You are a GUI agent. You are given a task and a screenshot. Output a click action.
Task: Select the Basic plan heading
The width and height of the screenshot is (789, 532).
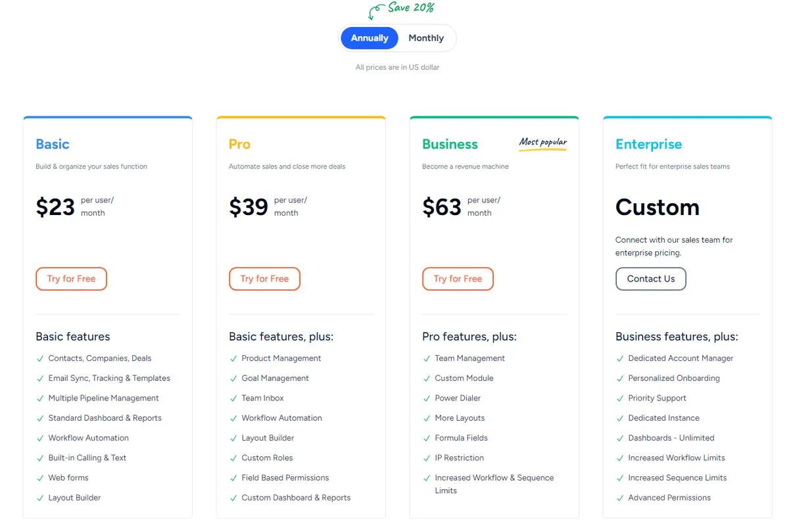click(52, 144)
